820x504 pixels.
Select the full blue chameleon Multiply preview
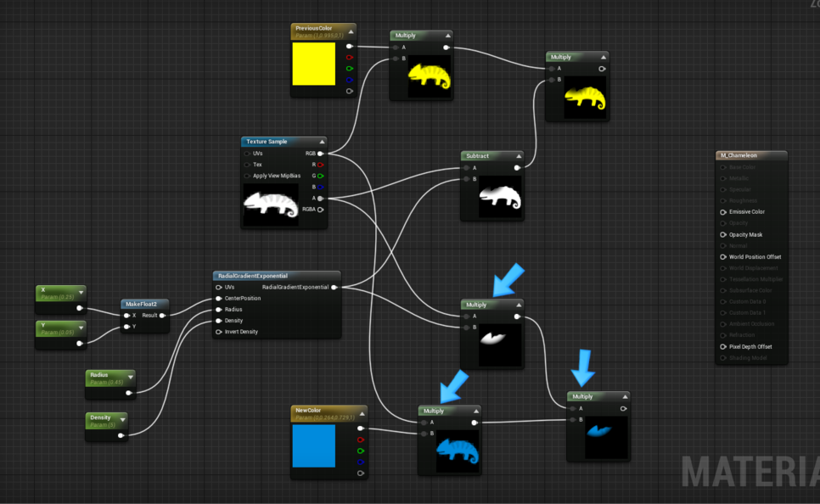pos(458,451)
